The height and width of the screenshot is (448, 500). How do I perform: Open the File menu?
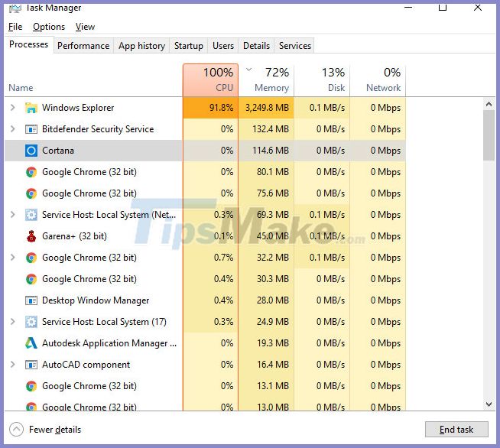15,27
